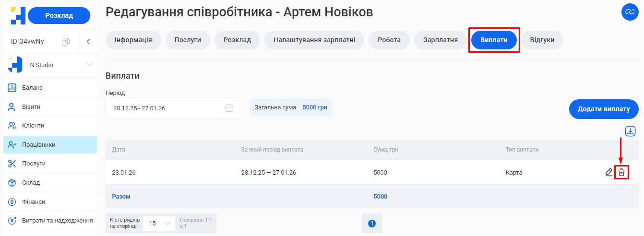Open the Зарплатня tab

coord(441,40)
